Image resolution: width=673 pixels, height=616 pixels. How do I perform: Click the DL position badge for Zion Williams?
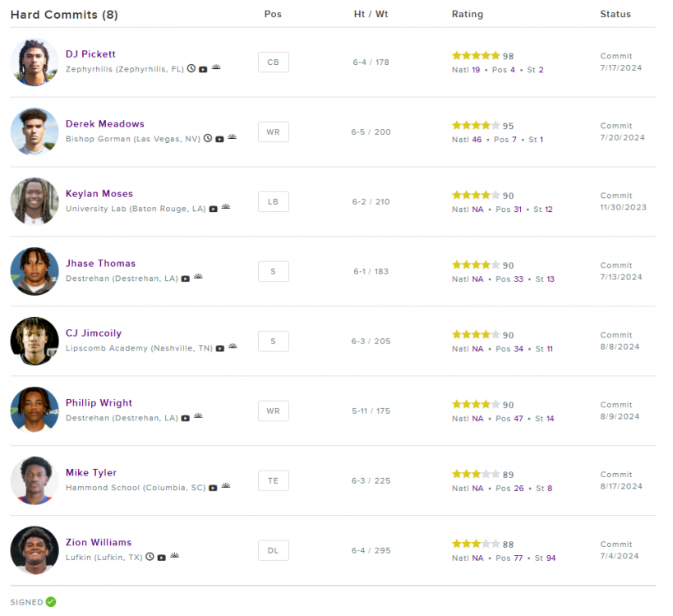click(x=273, y=550)
